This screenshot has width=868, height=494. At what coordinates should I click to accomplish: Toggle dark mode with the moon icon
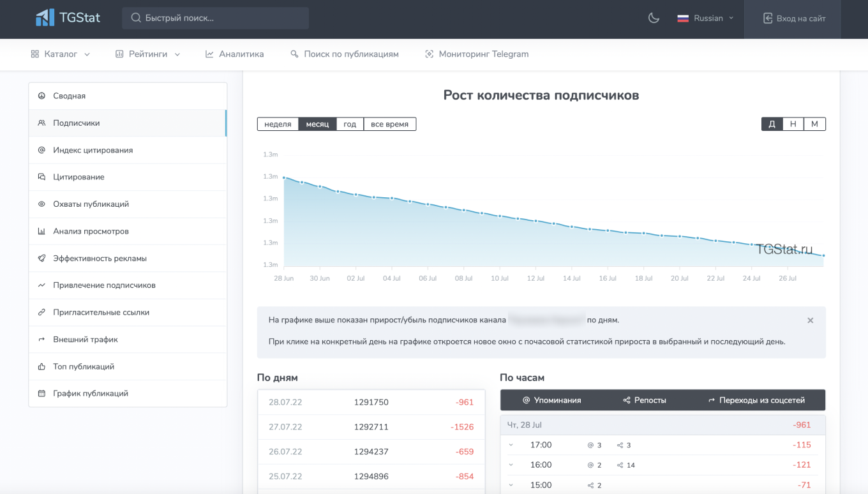tap(654, 18)
